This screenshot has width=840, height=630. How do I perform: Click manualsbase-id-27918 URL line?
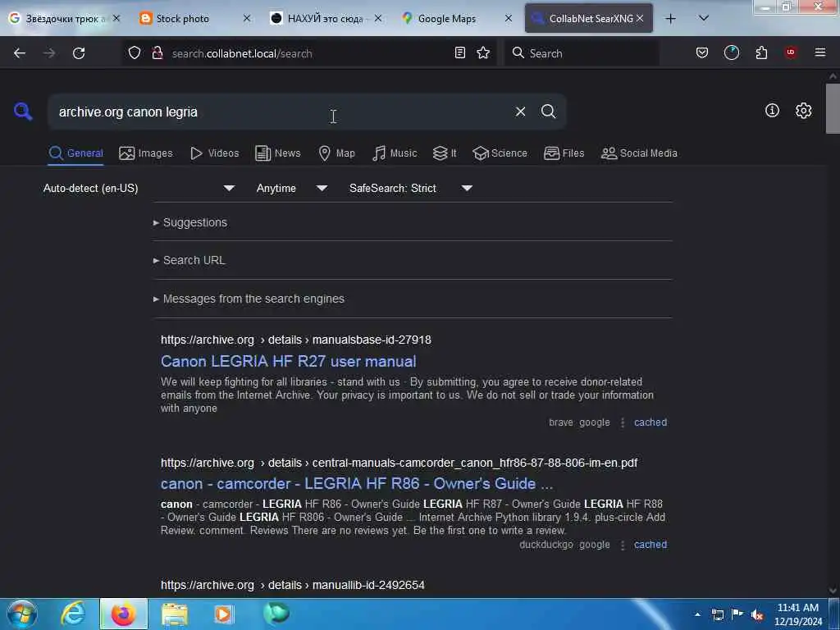pos(295,340)
